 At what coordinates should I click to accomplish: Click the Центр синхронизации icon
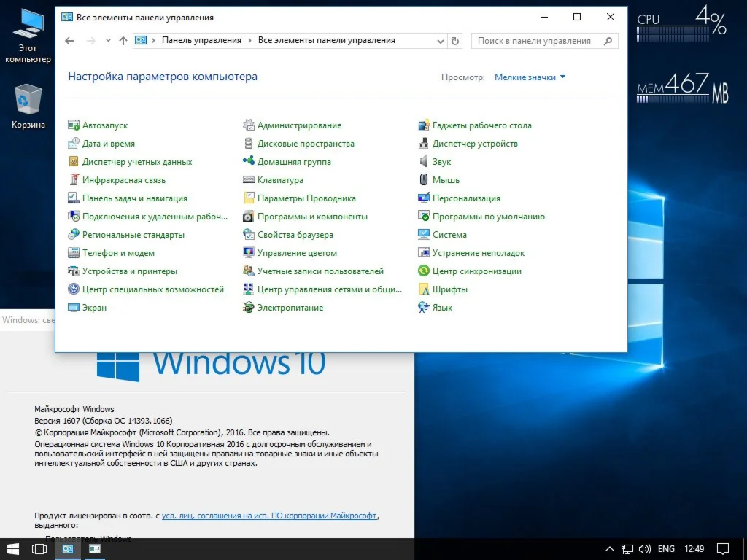424,271
